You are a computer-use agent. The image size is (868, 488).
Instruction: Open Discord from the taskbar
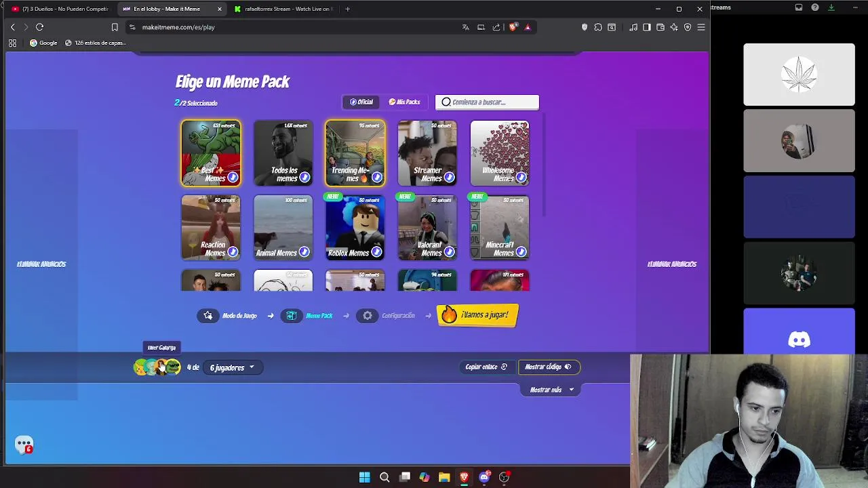point(484,477)
